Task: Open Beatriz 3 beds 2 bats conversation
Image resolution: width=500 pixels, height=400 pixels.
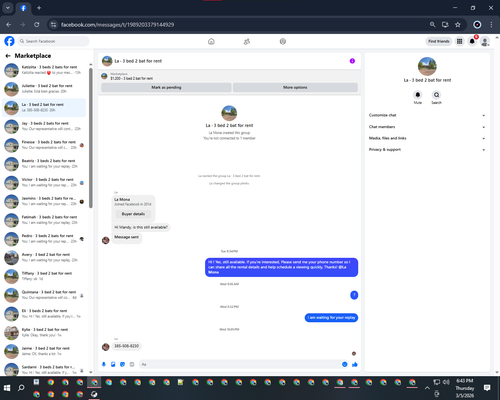Action: (44, 164)
